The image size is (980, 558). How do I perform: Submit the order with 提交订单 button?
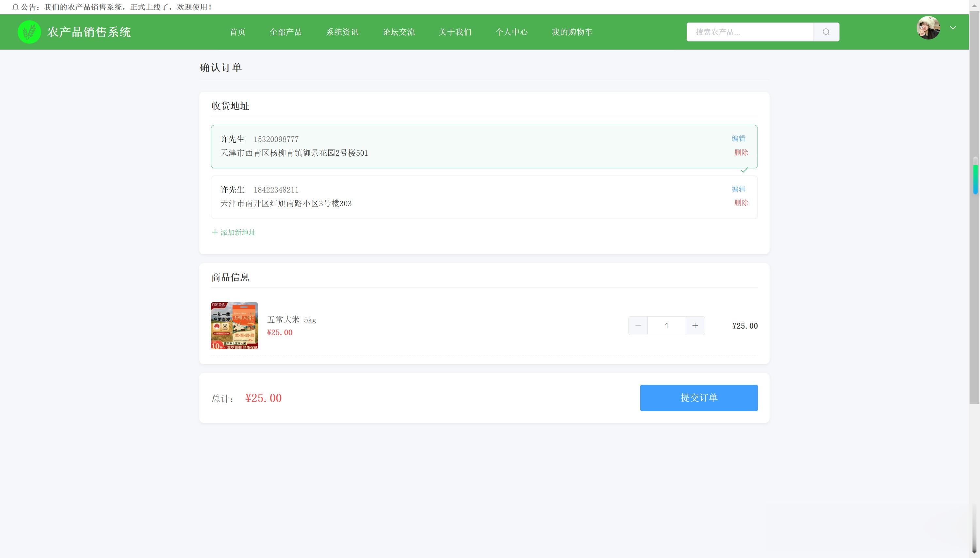[698, 397]
